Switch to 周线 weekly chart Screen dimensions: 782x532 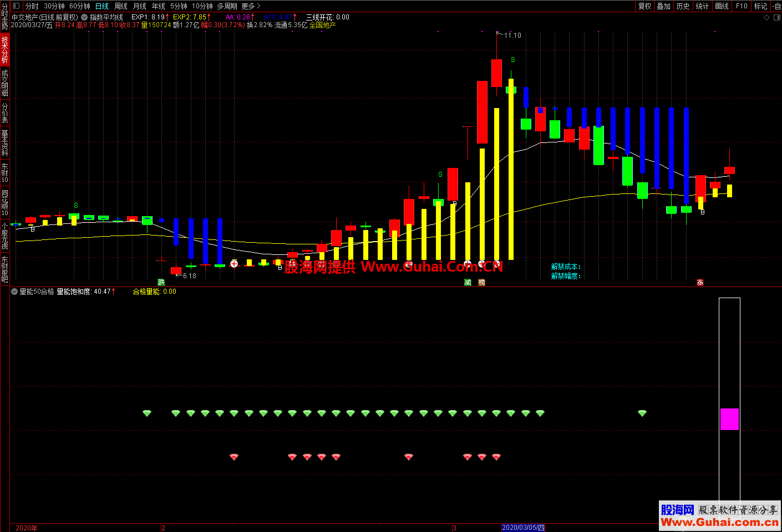121,6
